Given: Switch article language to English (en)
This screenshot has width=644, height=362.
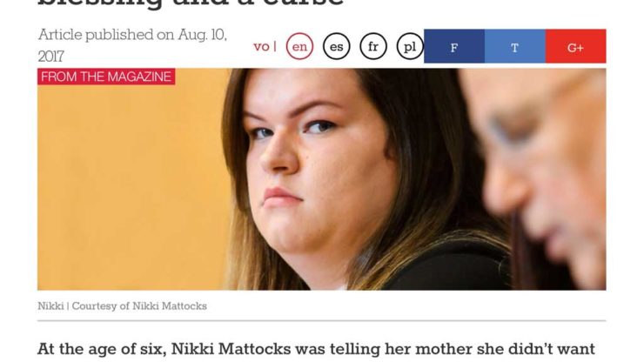Looking at the screenshot, I should point(299,46).
